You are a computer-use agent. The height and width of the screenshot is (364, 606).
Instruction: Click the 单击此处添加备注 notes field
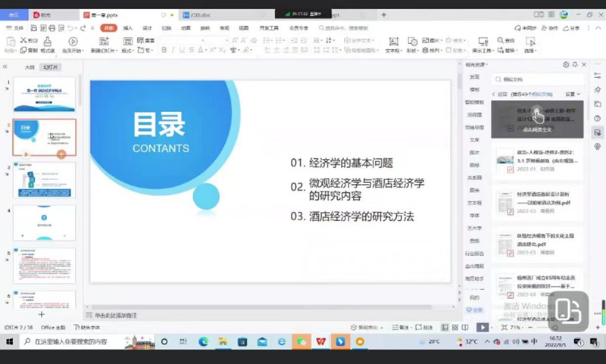121,314
